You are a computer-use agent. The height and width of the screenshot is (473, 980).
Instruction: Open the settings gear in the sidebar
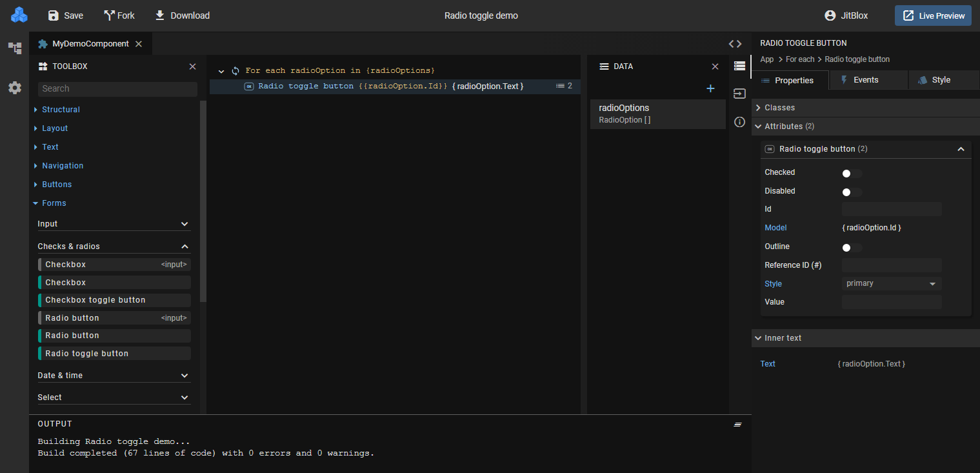pyautogui.click(x=15, y=88)
